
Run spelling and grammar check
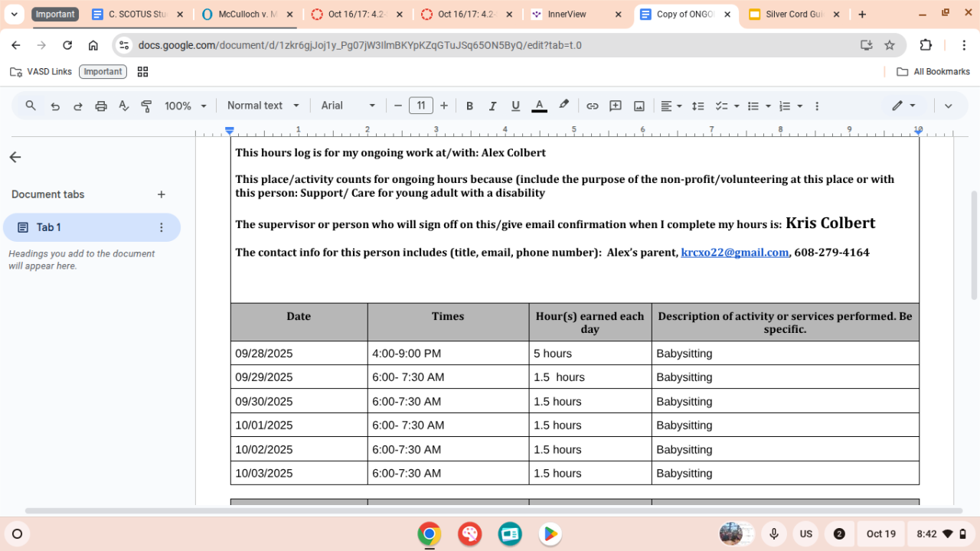124,106
